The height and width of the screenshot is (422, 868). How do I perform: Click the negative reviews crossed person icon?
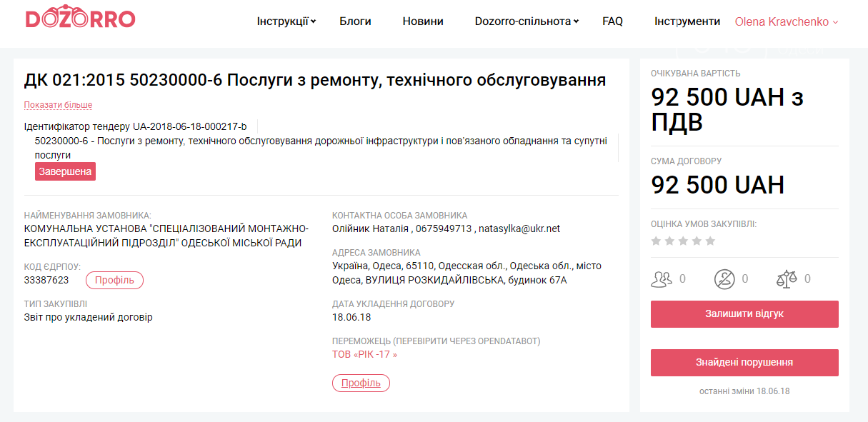point(724,279)
